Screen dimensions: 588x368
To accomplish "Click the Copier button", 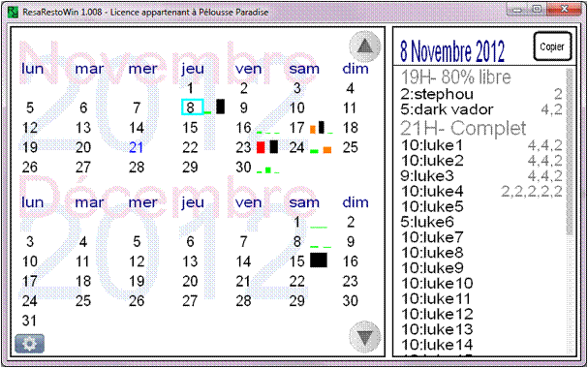I will pos(552,46).
